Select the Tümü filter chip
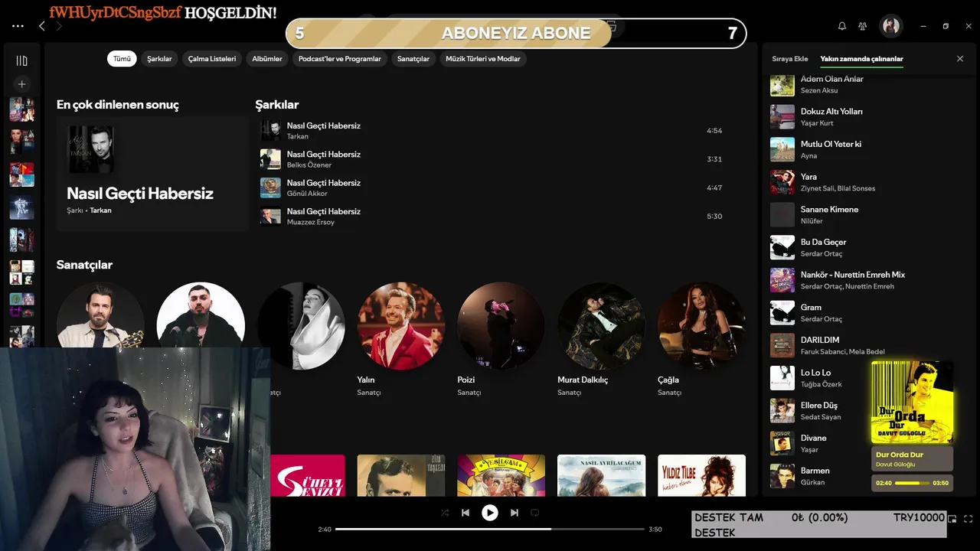The height and width of the screenshot is (551, 980). click(x=122, y=59)
